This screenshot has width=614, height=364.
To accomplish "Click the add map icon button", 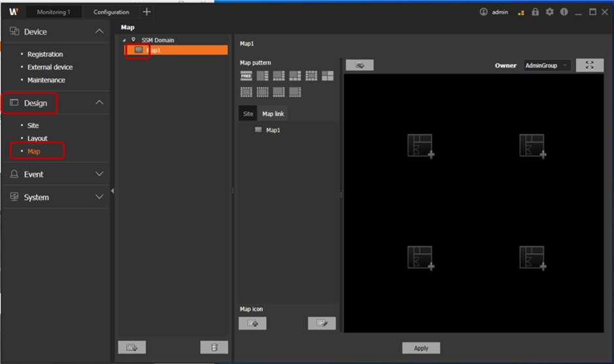I will pyautogui.click(x=253, y=323).
